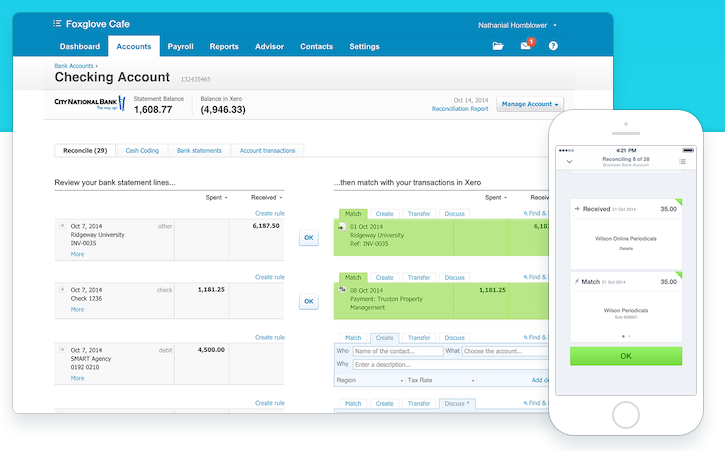Switch to the Bank statements tab
This screenshot has height=451, width=725.
coord(199,150)
